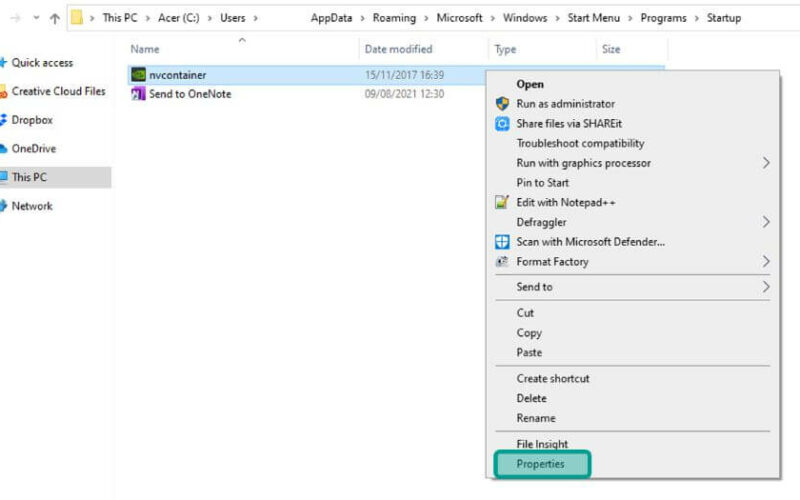
Task: Click the folder icon in address bar
Action: (x=77, y=17)
